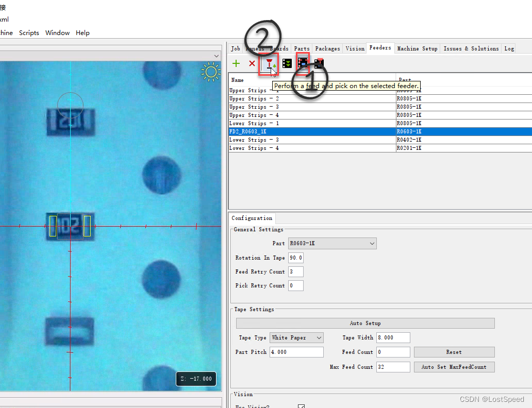The width and height of the screenshot is (532, 408).
Task: Select the Lower Strips - 3 feeder row
Action: pos(380,140)
